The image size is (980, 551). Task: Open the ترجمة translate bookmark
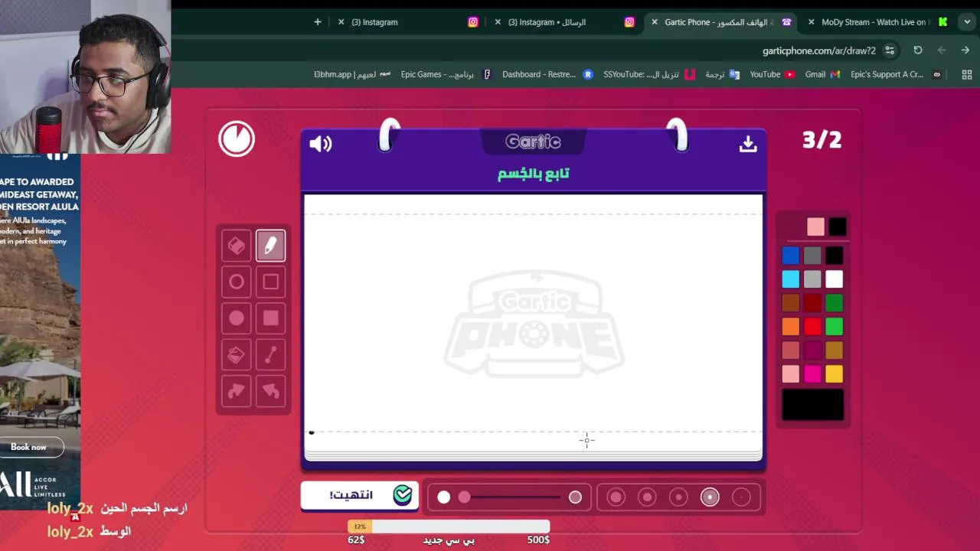click(x=722, y=74)
